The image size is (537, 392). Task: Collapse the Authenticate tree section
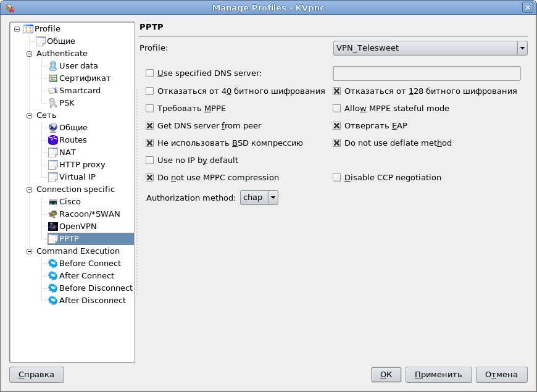tap(28, 54)
